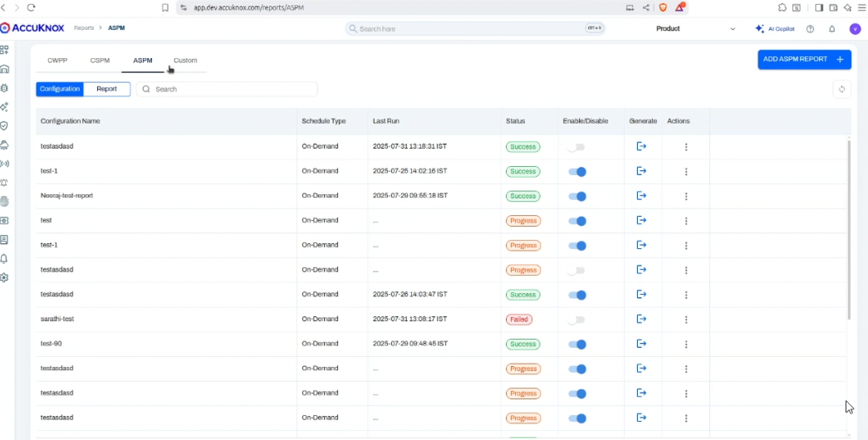Open the ticket sidebar icon

[4, 220]
